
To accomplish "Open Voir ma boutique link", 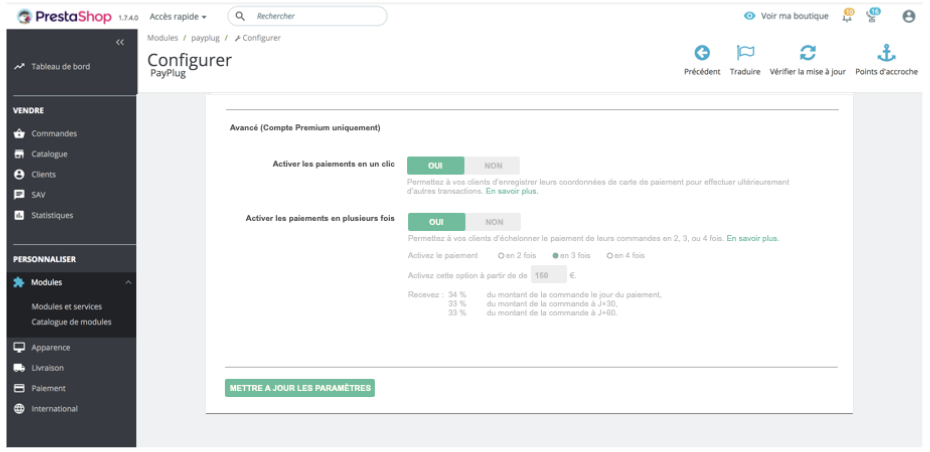I will point(786,16).
